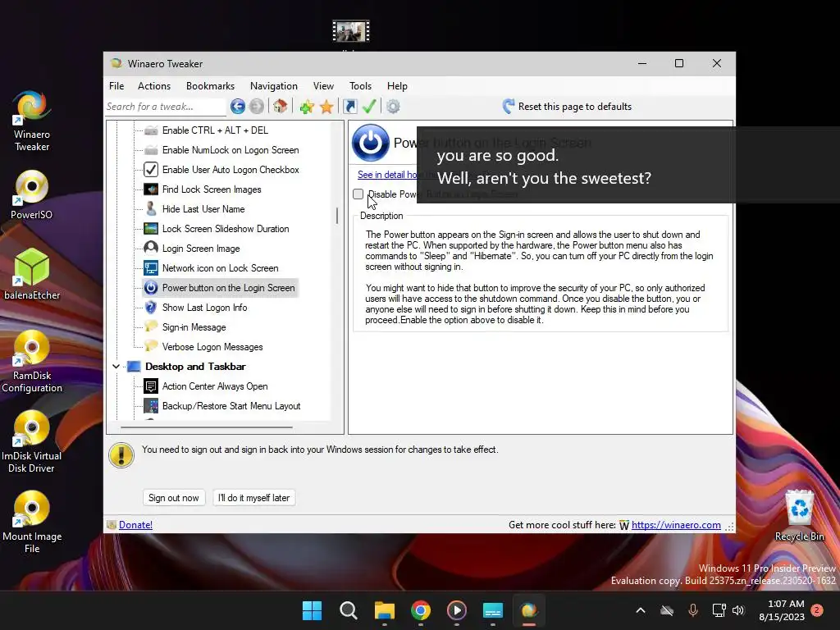Go to the Home page via the house icon

pos(281,107)
